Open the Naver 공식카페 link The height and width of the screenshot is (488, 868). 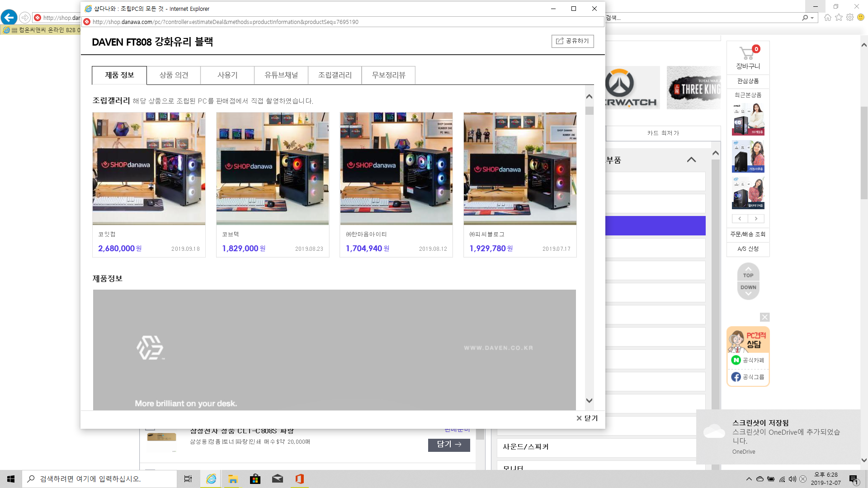click(x=748, y=360)
